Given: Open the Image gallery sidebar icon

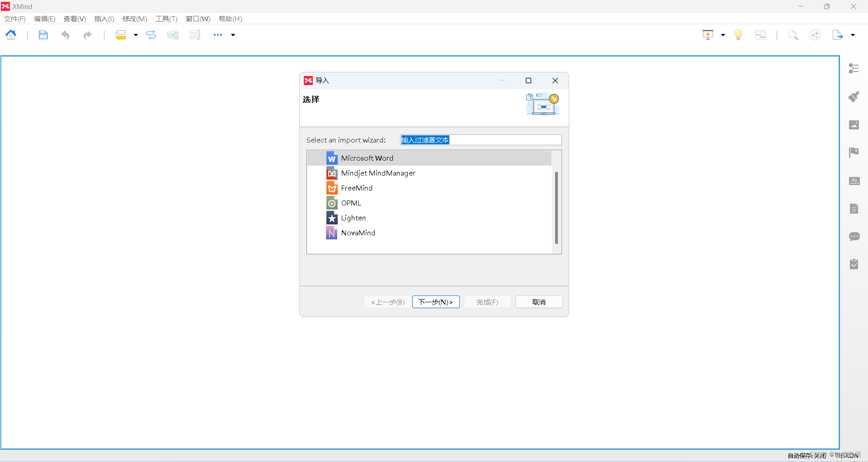Looking at the screenshot, I should click(854, 124).
